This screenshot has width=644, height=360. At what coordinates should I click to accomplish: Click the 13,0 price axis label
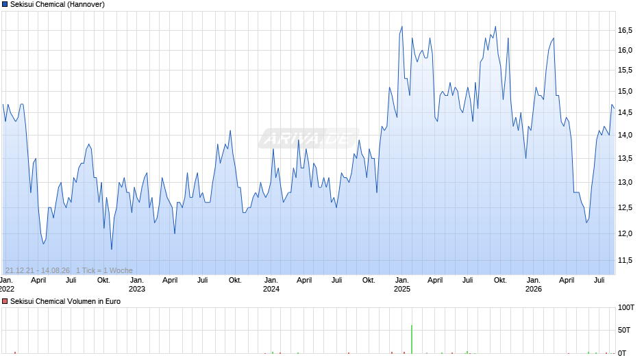[x=625, y=182]
